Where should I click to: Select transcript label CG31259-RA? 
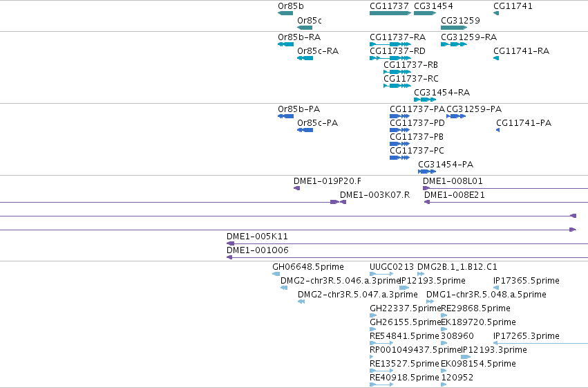point(468,37)
